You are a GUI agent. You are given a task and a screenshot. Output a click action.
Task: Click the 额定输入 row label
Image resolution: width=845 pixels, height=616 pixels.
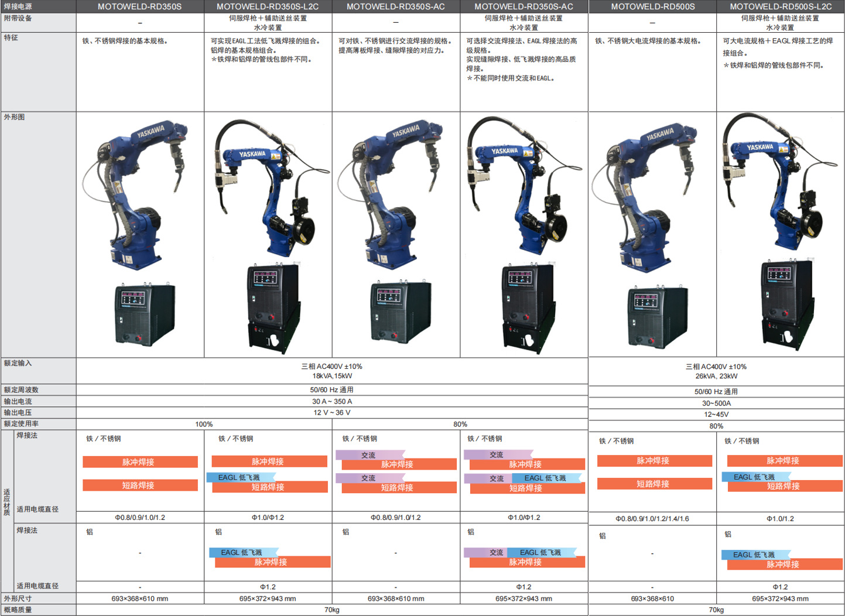coord(18,363)
